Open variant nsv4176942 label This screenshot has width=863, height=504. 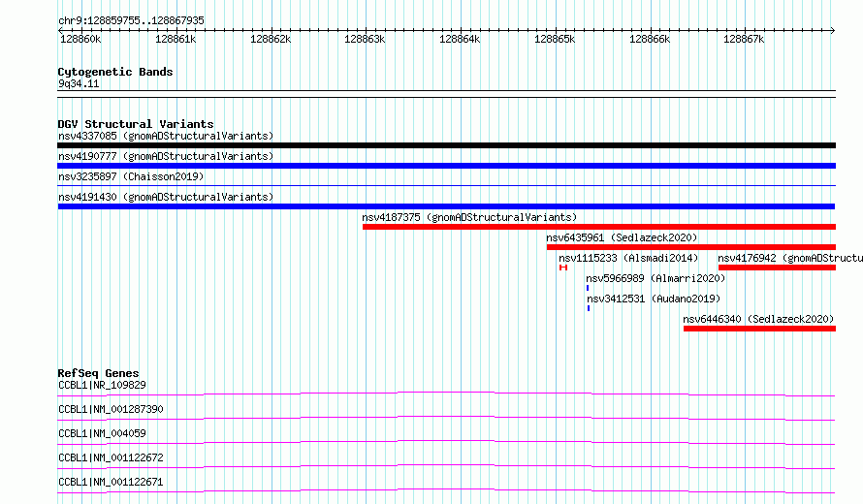pos(790,258)
